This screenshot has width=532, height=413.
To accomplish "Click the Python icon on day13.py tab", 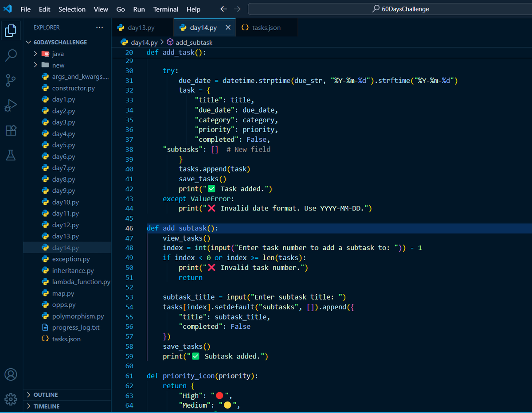I will coord(121,27).
